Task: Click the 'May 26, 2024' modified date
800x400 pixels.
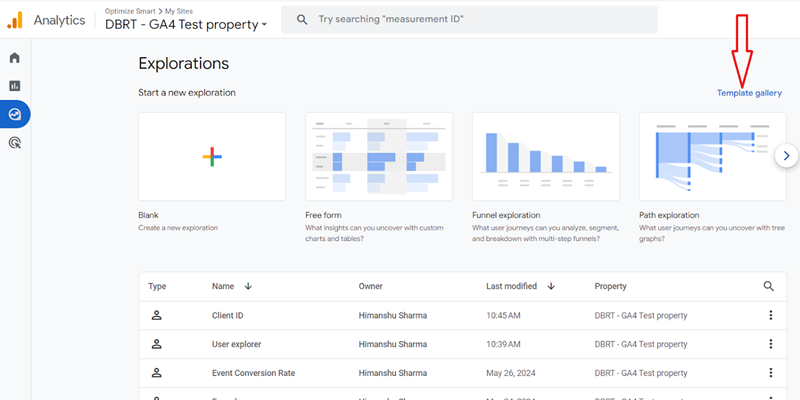Action: point(511,373)
